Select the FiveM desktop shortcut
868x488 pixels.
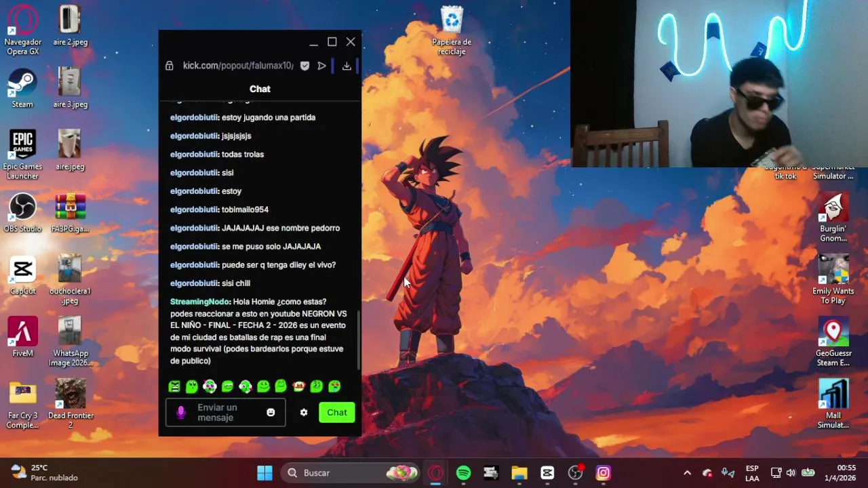tap(22, 337)
